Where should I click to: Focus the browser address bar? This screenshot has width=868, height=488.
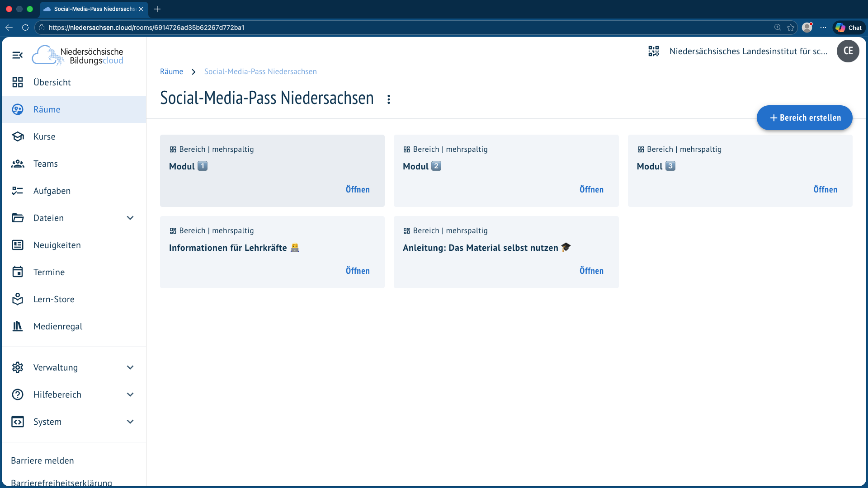(407, 28)
